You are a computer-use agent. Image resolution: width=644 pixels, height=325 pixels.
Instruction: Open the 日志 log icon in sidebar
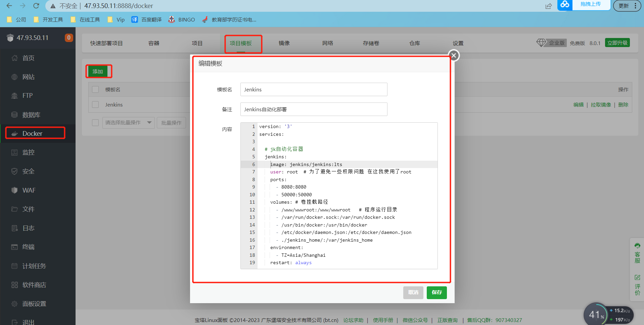pos(14,228)
